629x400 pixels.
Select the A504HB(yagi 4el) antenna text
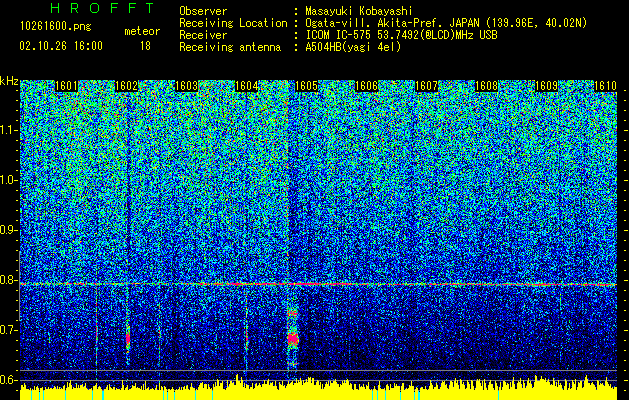point(353,47)
